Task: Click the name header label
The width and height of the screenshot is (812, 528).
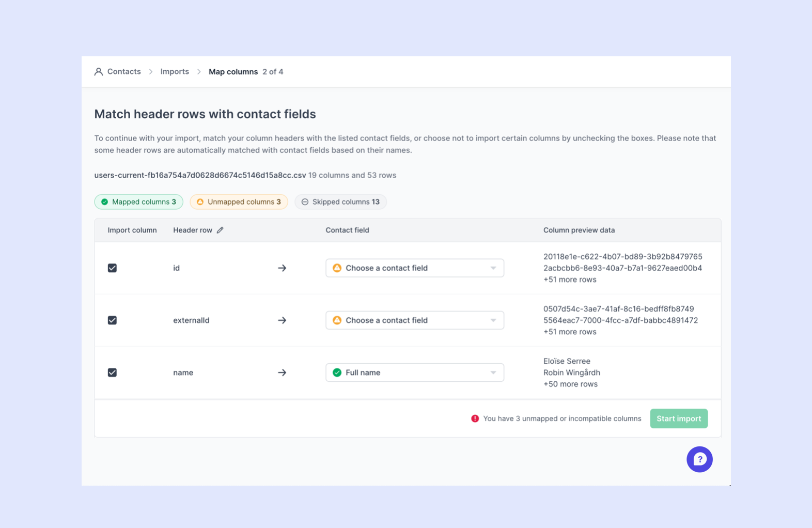Action: click(x=183, y=372)
